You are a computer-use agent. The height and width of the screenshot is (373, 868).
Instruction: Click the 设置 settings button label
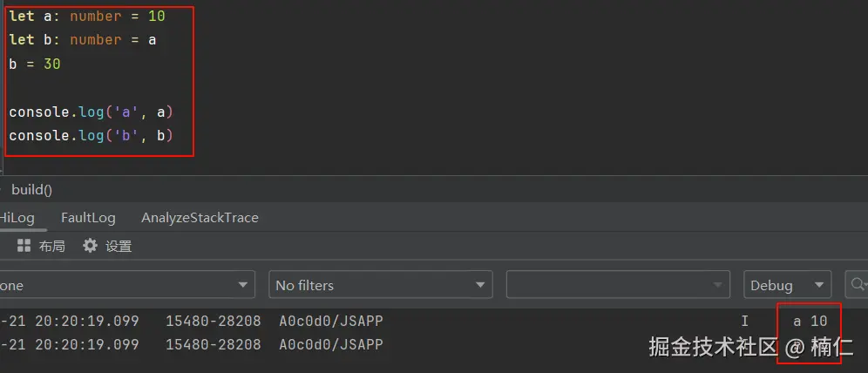tap(119, 247)
